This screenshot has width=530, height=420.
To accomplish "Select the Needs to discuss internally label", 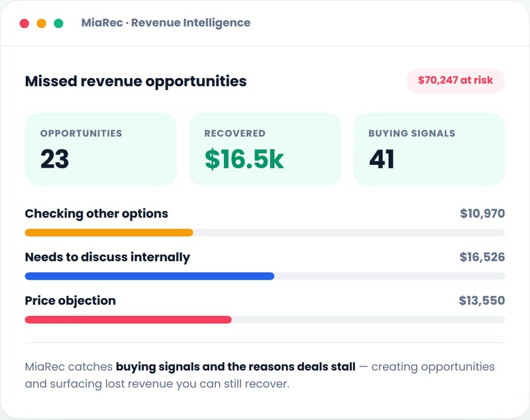I will point(107,257).
